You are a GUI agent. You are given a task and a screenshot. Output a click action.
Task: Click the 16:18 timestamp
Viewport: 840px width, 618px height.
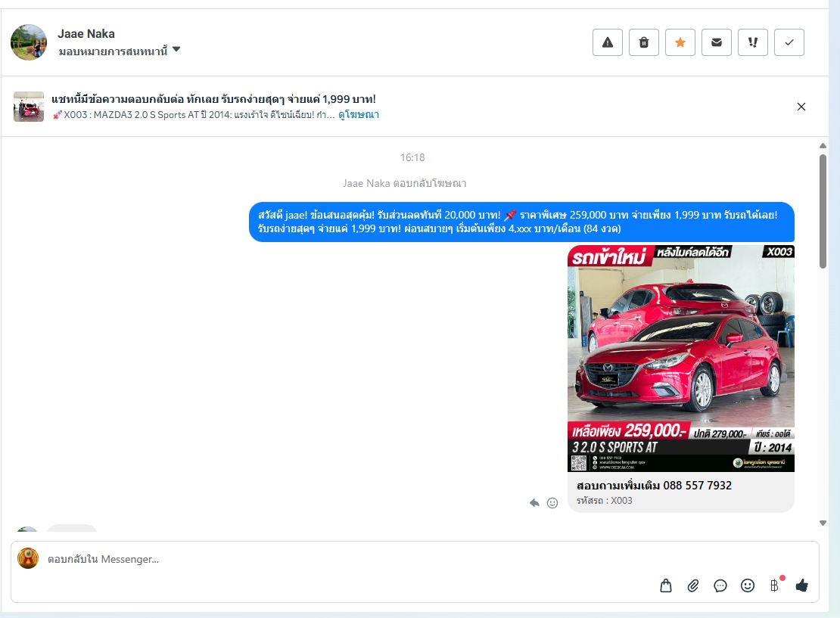[412, 157]
